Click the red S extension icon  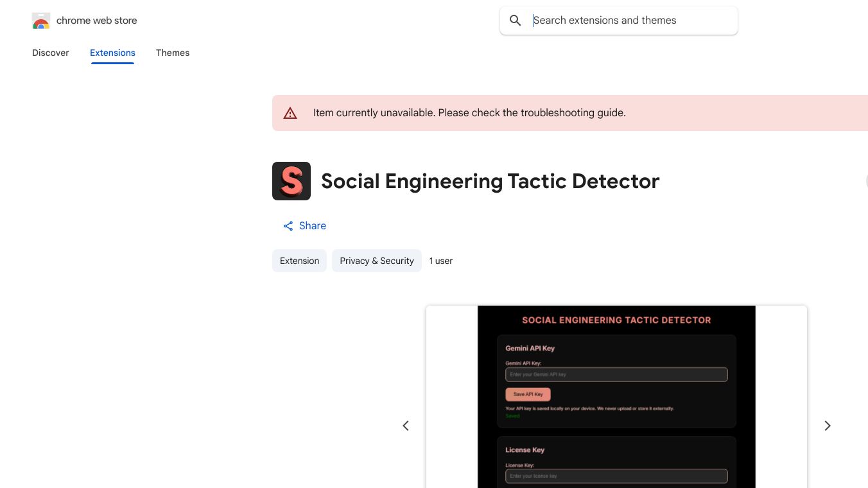click(x=291, y=181)
